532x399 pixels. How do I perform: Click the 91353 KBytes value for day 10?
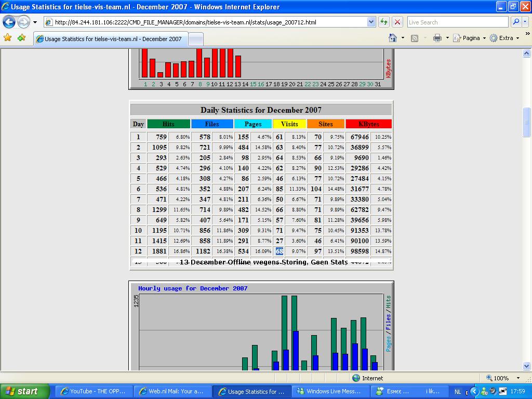[x=360, y=230]
